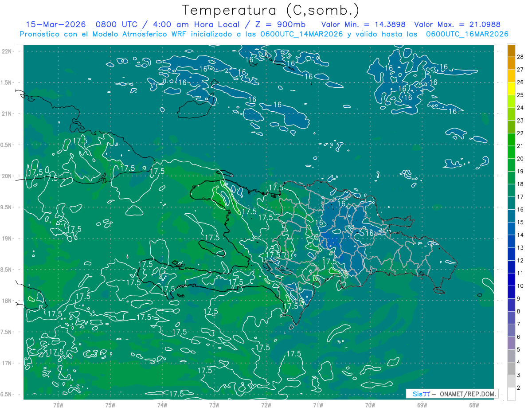Click the 22 label on the color scale
Viewport: 532px width, 411px height.
coord(520,133)
